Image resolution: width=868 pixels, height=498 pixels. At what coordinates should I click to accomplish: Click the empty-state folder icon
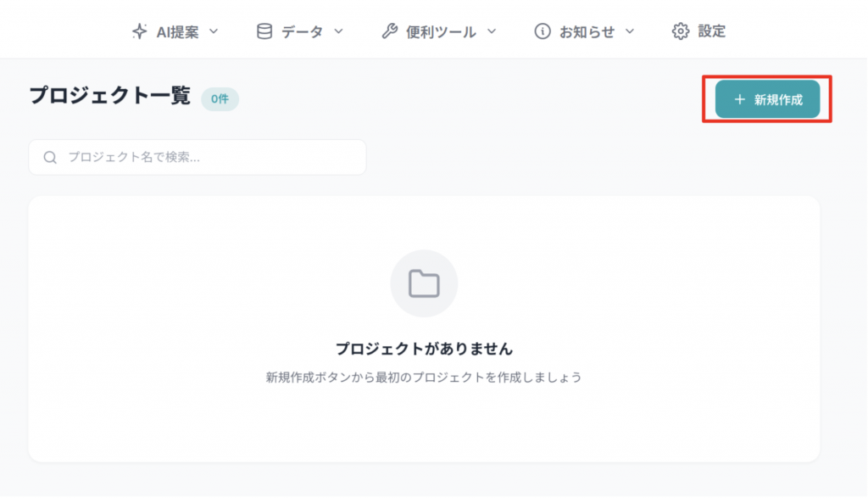[424, 283]
